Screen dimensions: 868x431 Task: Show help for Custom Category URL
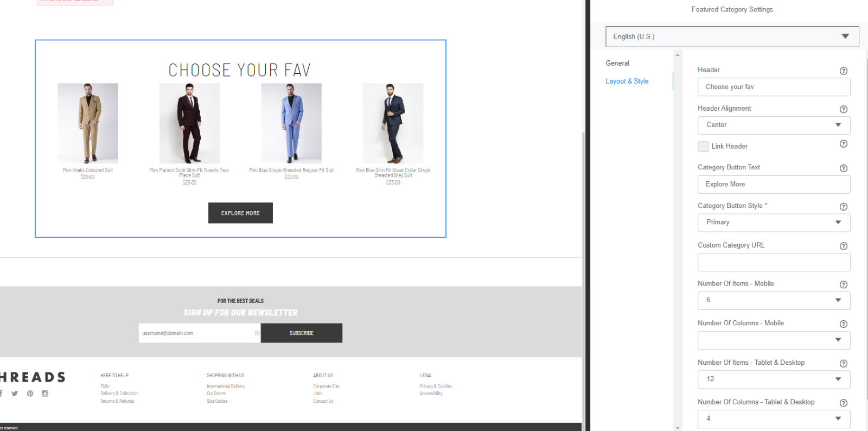click(x=843, y=246)
